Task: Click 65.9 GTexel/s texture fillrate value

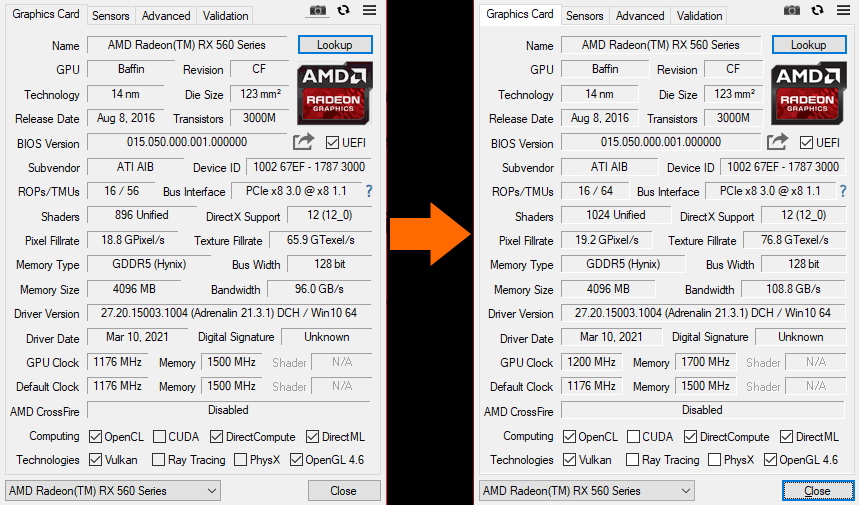Action: (x=321, y=240)
